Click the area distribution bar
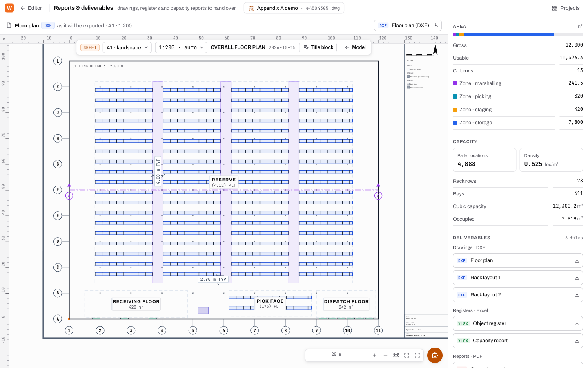 [x=518, y=34]
